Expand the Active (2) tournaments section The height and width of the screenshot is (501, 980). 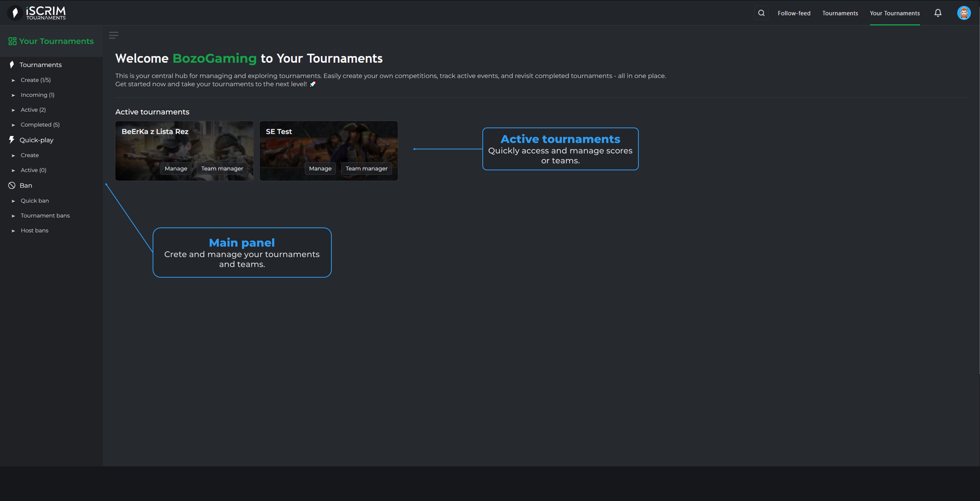pos(33,109)
